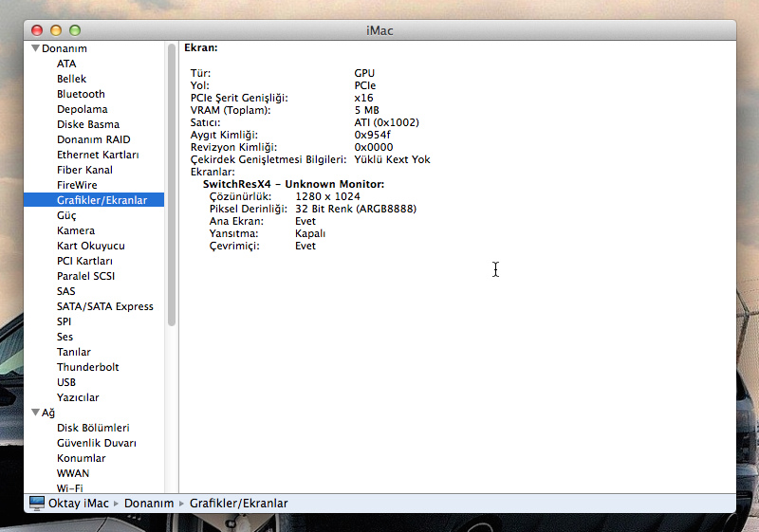Image resolution: width=759 pixels, height=532 pixels.
Task: Click Grafikler/Ekranlar breadcrumb in path bar
Action: coord(238,503)
